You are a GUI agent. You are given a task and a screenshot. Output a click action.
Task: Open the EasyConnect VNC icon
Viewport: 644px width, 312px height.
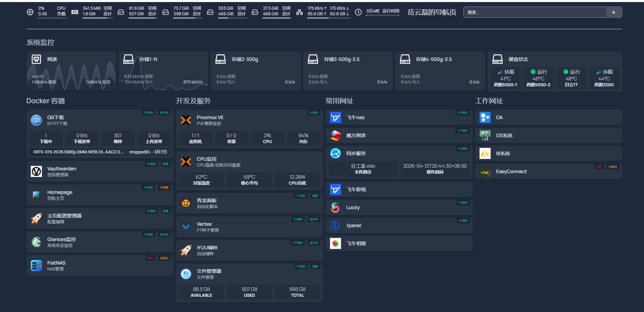[485, 171]
